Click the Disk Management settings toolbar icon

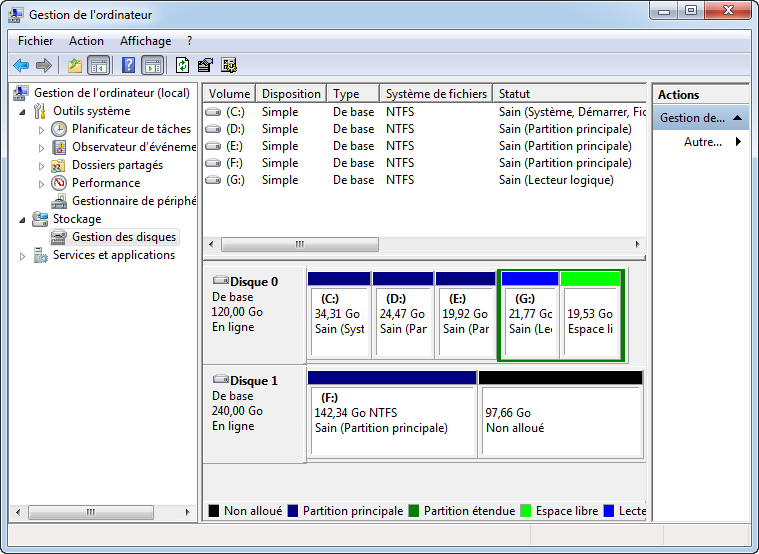coord(230,66)
